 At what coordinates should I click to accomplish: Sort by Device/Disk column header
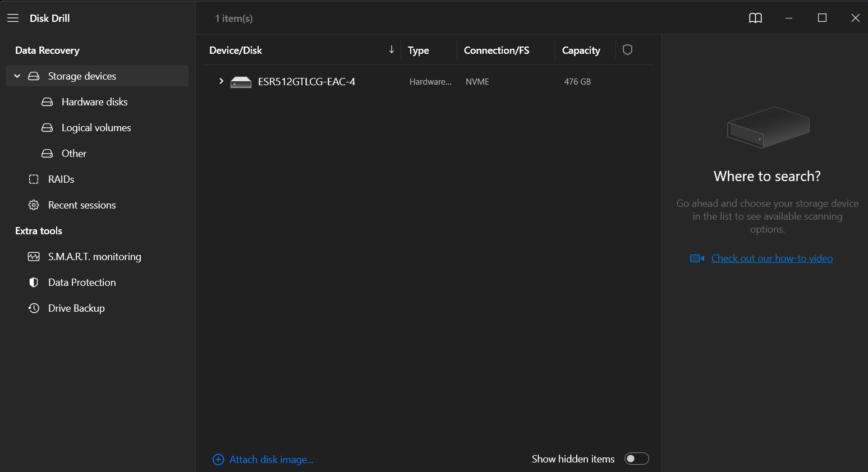click(236, 50)
